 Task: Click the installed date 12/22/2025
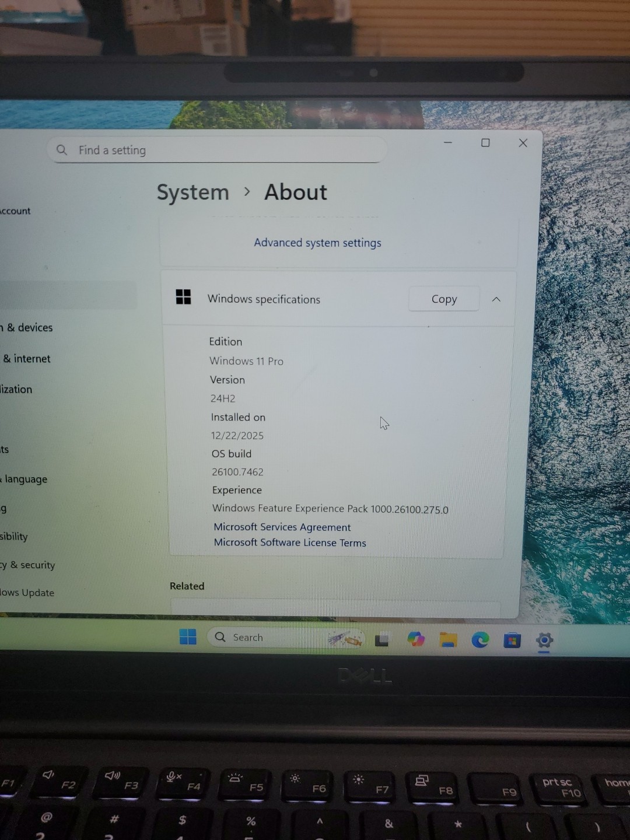[237, 436]
